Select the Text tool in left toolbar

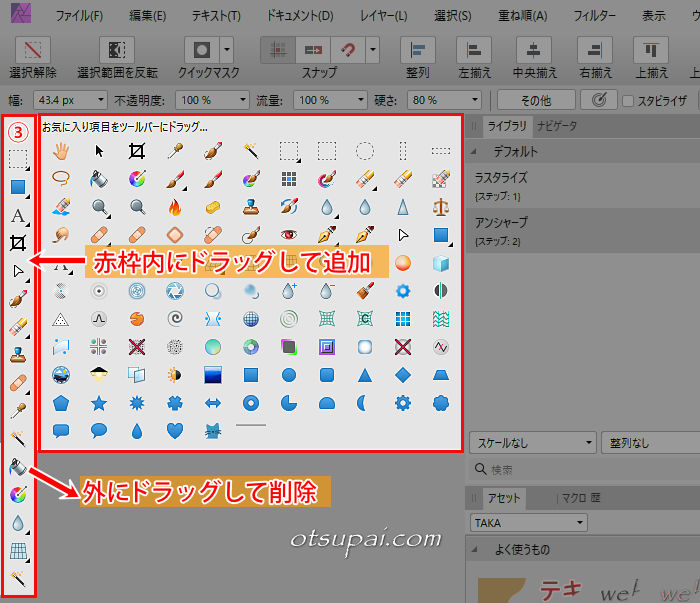[x=18, y=216]
